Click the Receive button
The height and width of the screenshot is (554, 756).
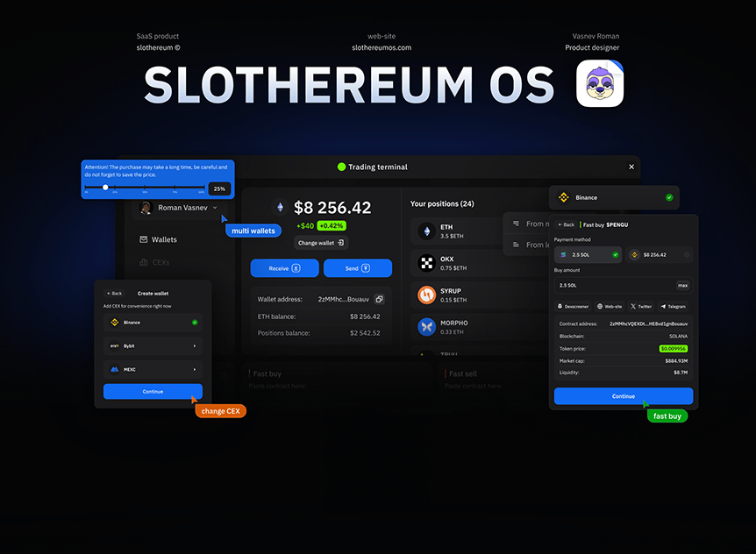coord(284,268)
